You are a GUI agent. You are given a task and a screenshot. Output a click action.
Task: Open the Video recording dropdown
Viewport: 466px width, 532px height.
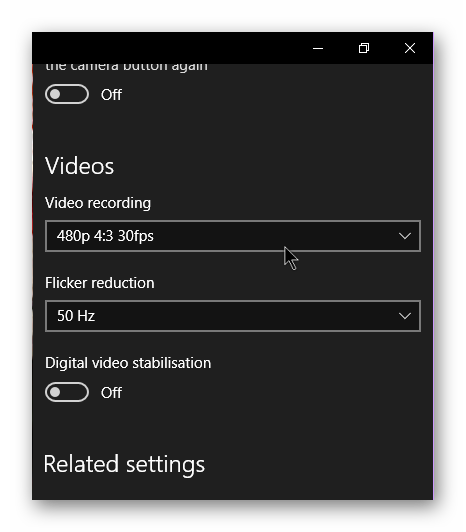pos(233,236)
